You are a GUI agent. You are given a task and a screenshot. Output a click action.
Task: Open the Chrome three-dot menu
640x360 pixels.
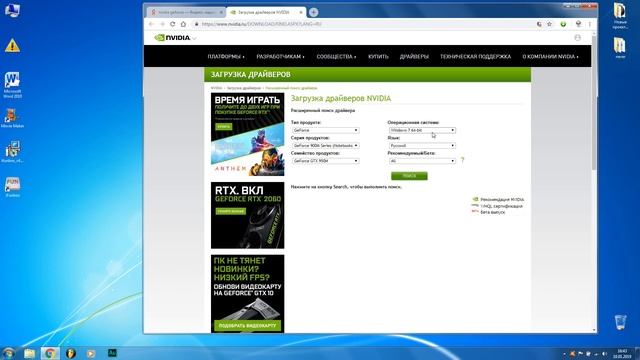(x=590, y=24)
